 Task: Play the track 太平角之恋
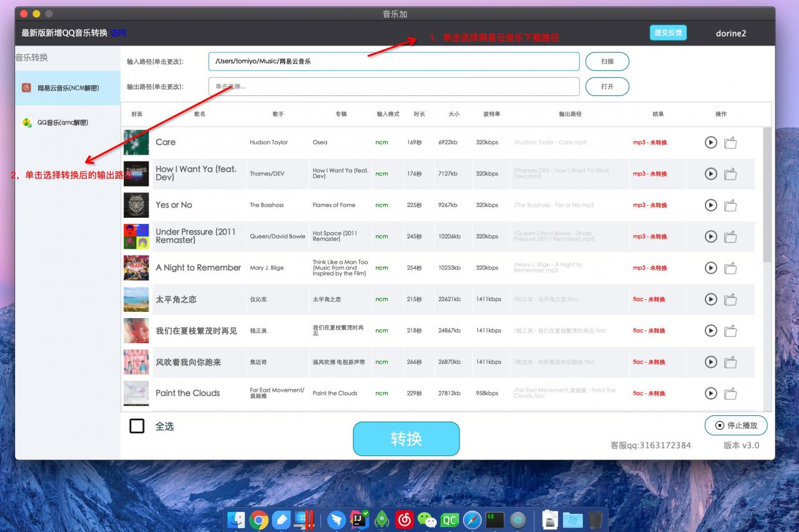[x=710, y=299]
